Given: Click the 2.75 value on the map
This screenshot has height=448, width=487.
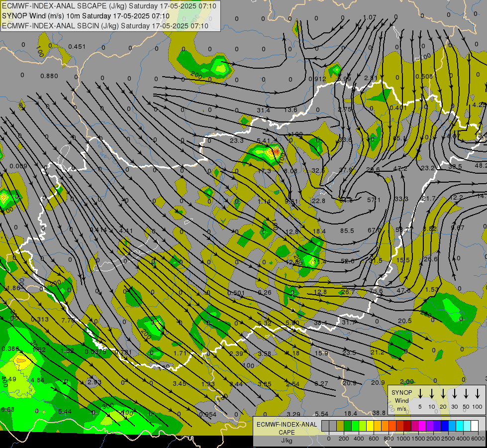Looking at the screenshot, I should [344, 109].
